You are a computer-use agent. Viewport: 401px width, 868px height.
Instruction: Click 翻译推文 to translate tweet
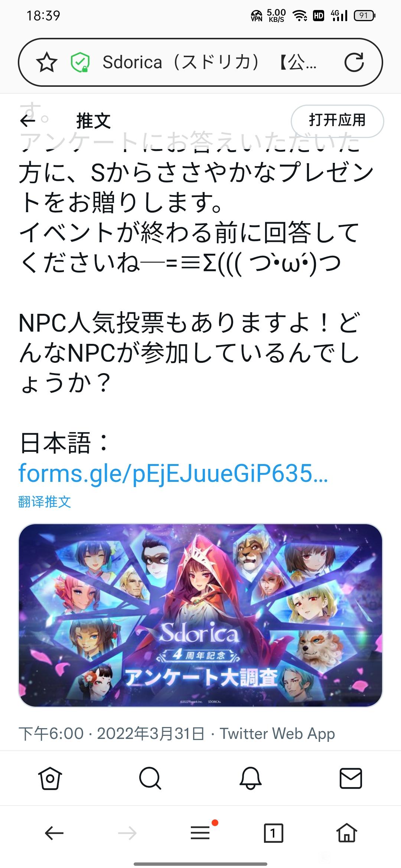[x=45, y=502]
